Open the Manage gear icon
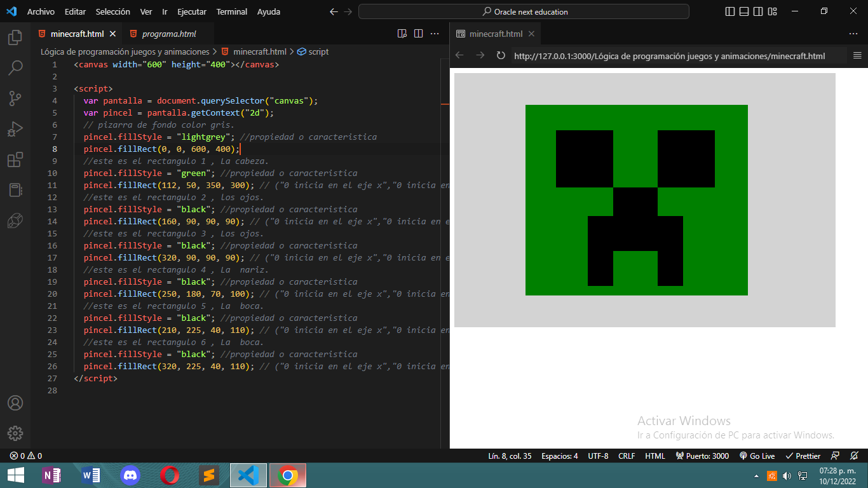Image resolution: width=868 pixels, height=488 pixels. [15, 433]
